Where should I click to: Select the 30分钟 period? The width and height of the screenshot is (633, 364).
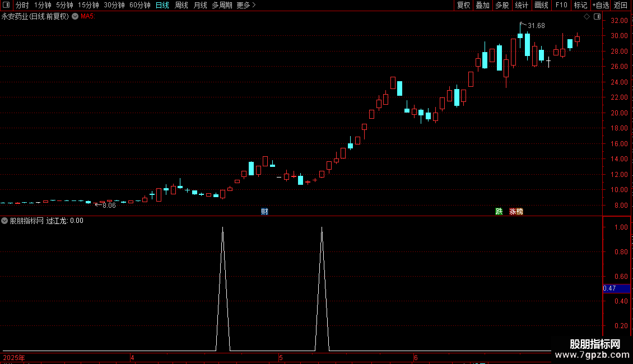point(114,5)
